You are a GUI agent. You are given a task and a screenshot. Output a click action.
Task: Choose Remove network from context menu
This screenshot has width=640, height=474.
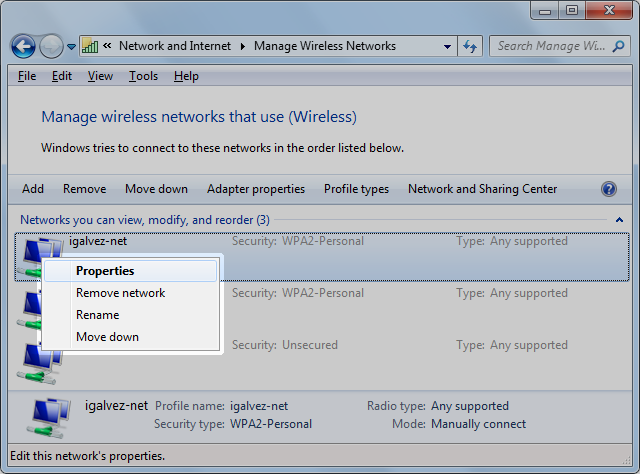point(120,293)
